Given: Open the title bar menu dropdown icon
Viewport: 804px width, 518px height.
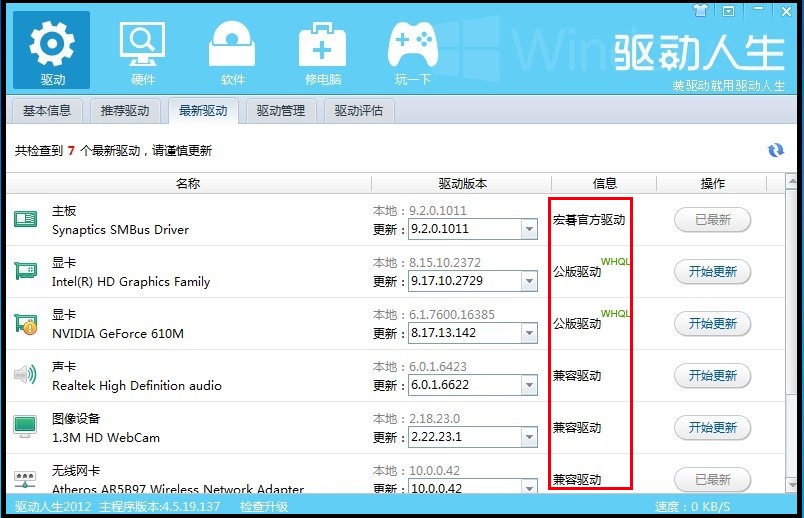Looking at the screenshot, I should click(728, 11).
